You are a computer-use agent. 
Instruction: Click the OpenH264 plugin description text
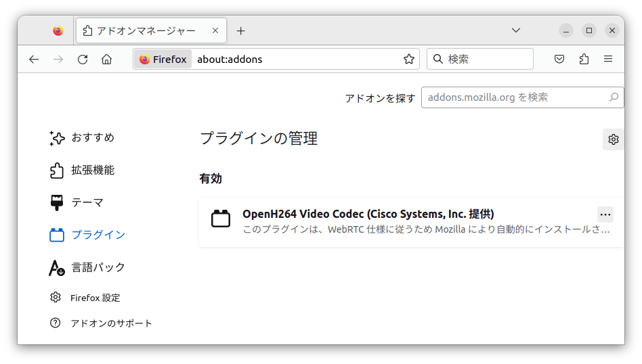[x=426, y=229]
